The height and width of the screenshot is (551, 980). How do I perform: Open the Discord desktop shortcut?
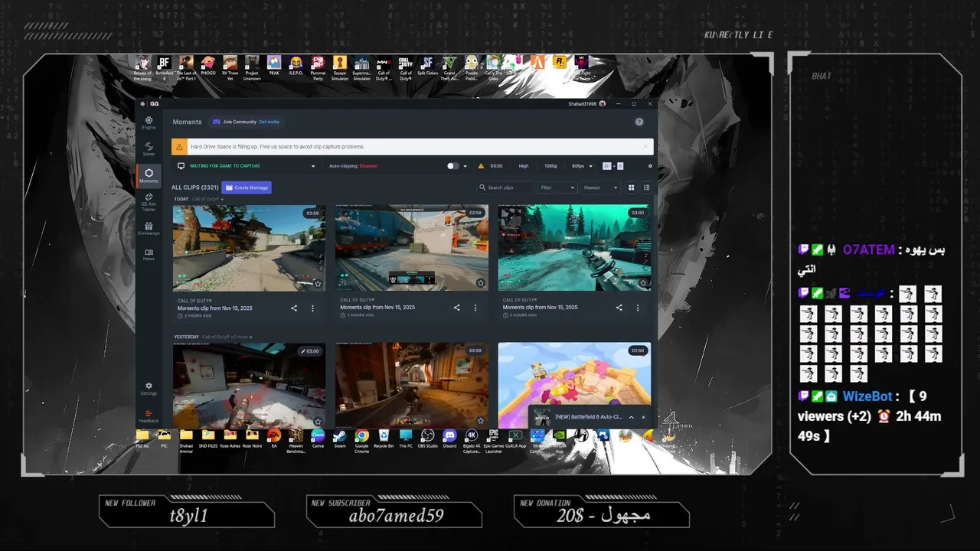[x=449, y=439]
